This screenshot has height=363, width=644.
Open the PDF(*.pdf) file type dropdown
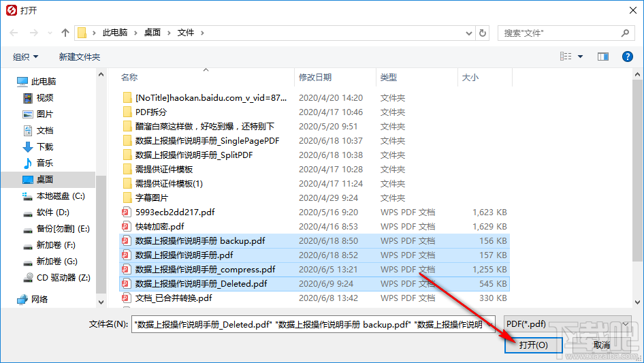click(568, 324)
